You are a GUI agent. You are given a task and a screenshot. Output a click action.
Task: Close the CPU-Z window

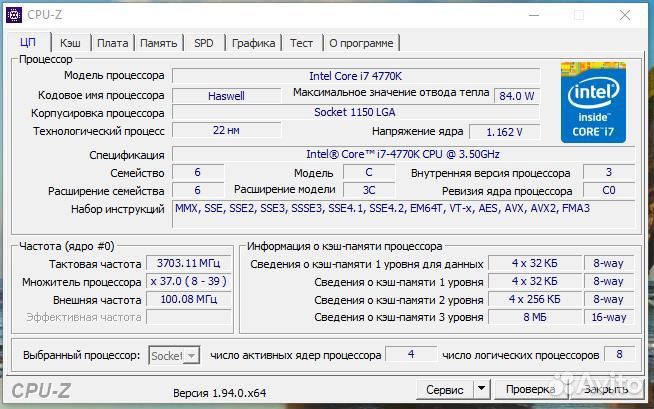point(625,15)
